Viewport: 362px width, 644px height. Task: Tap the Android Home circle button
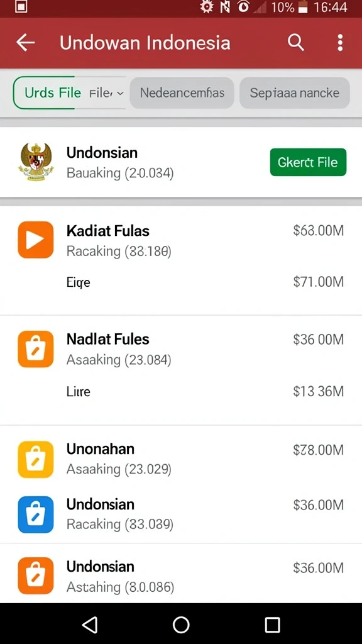coord(181,625)
